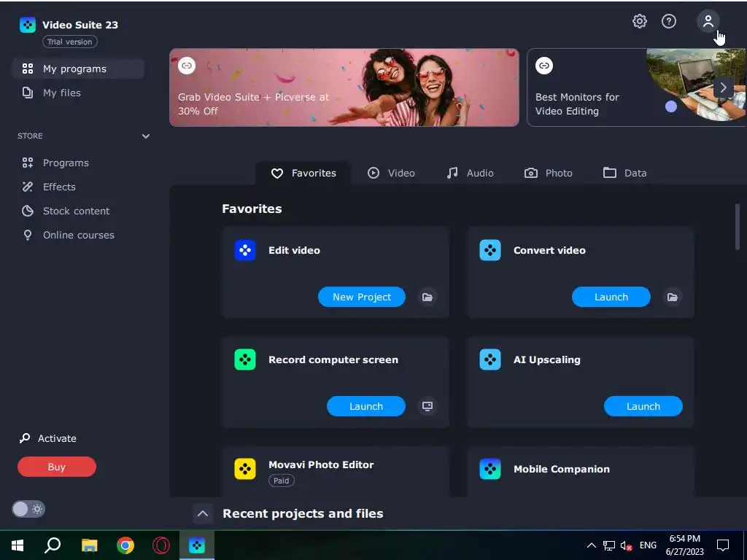Collapse the STORE section chevron
This screenshot has width=747, height=560.
[x=146, y=136]
